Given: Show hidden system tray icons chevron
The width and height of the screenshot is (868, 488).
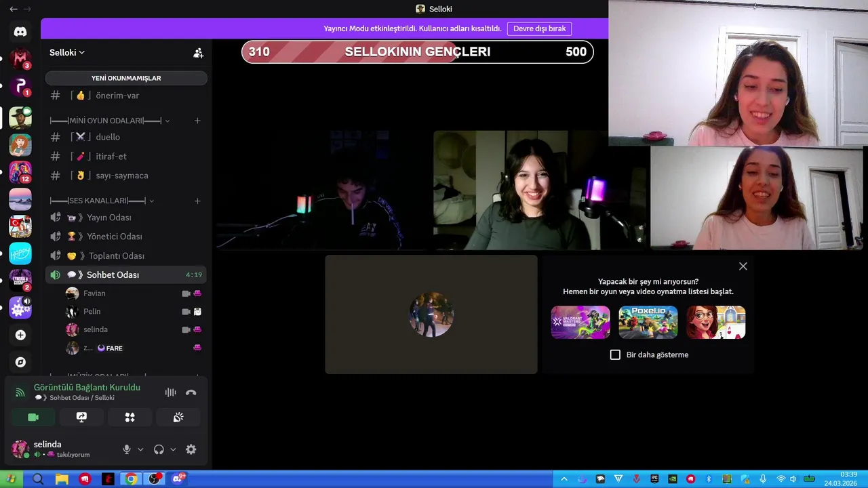Looking at the screenshot, I should click(x=564, y=479).
